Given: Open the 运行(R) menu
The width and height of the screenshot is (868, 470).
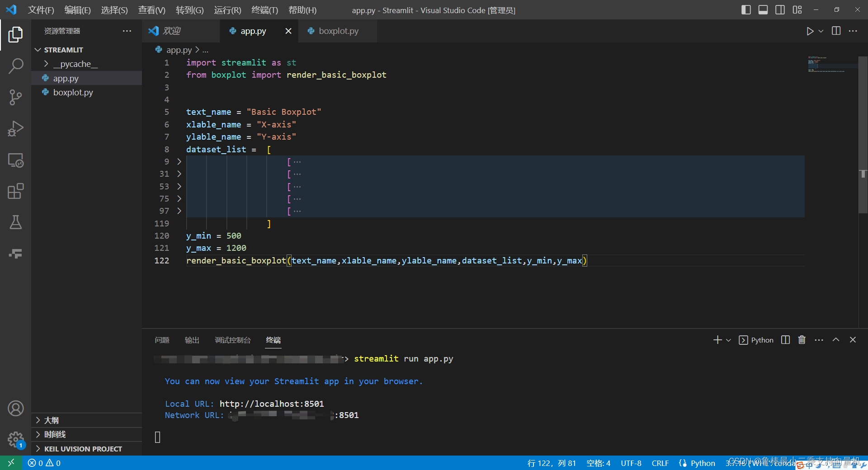Looking at the screenshot, I should [227, 10].
